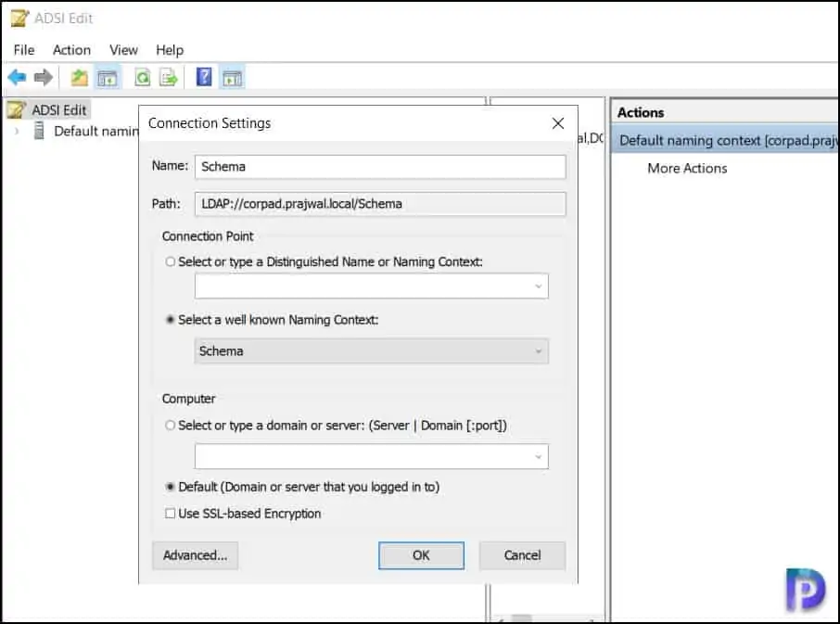Export list with the green arrow icon

[168, 78]
